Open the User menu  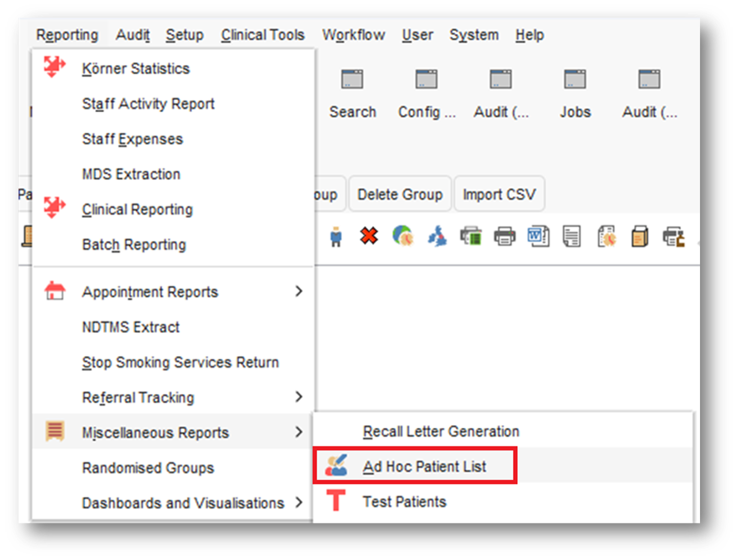point(417,35)
